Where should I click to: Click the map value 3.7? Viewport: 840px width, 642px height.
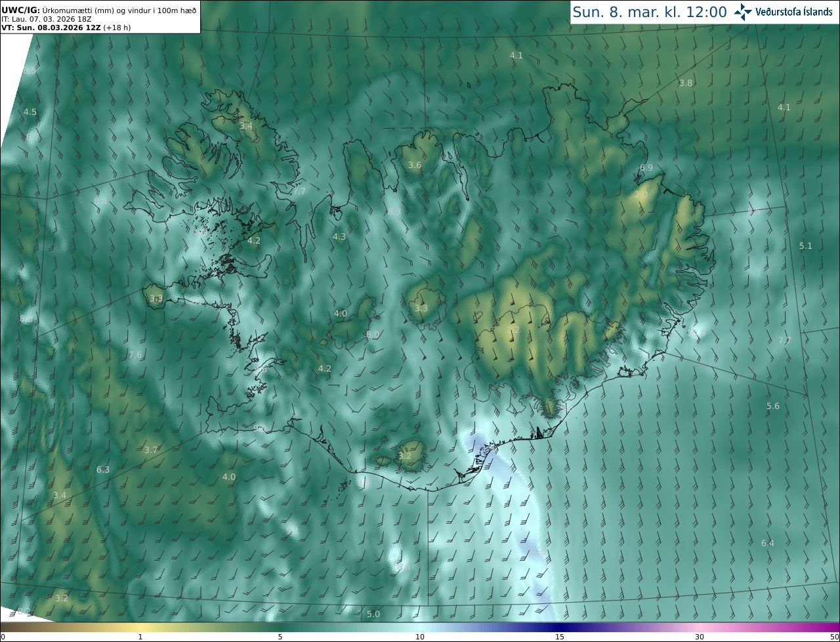151,450
